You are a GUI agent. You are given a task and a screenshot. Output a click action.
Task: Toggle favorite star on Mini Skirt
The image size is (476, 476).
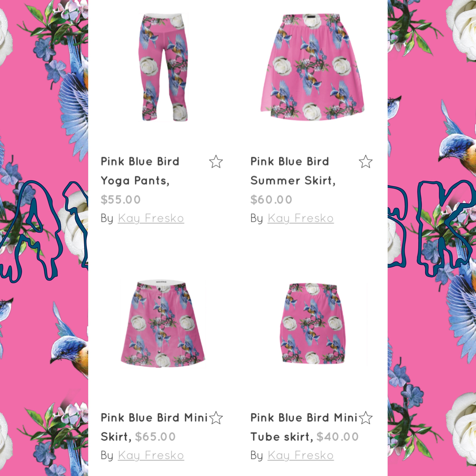pyautogui.click(x=216, y=418)
